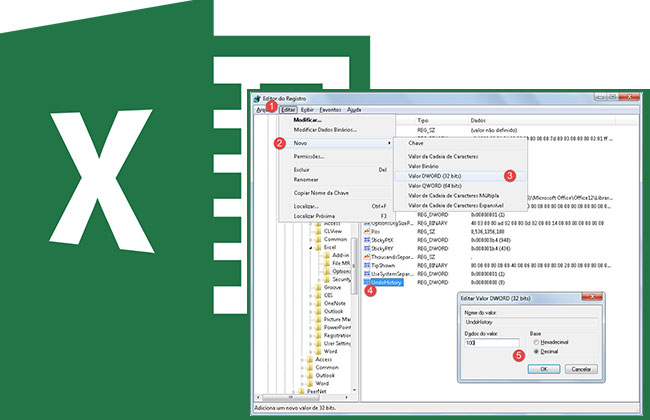Expand the PeerNet key

click(294, 391)
